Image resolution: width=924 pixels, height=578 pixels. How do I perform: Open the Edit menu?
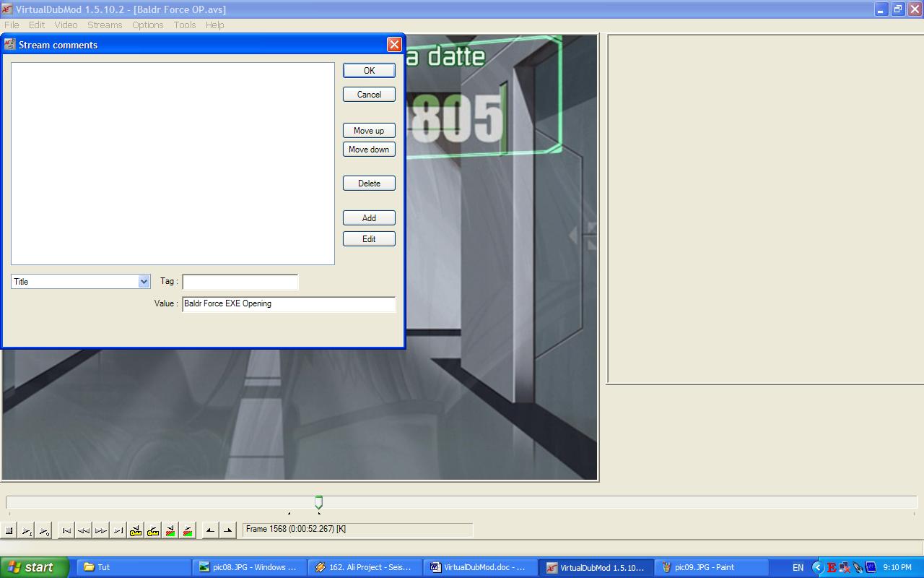37,25
